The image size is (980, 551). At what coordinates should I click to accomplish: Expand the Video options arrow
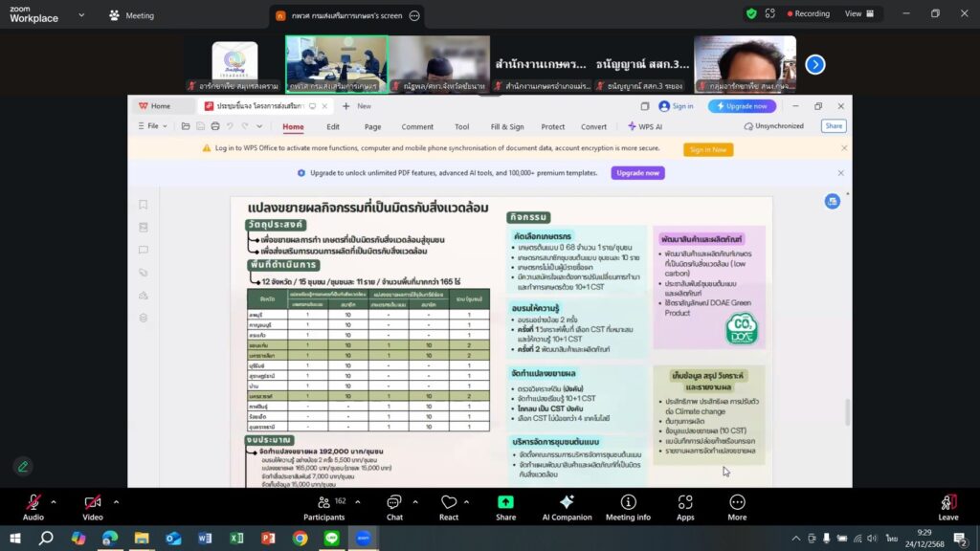[116, 501]
